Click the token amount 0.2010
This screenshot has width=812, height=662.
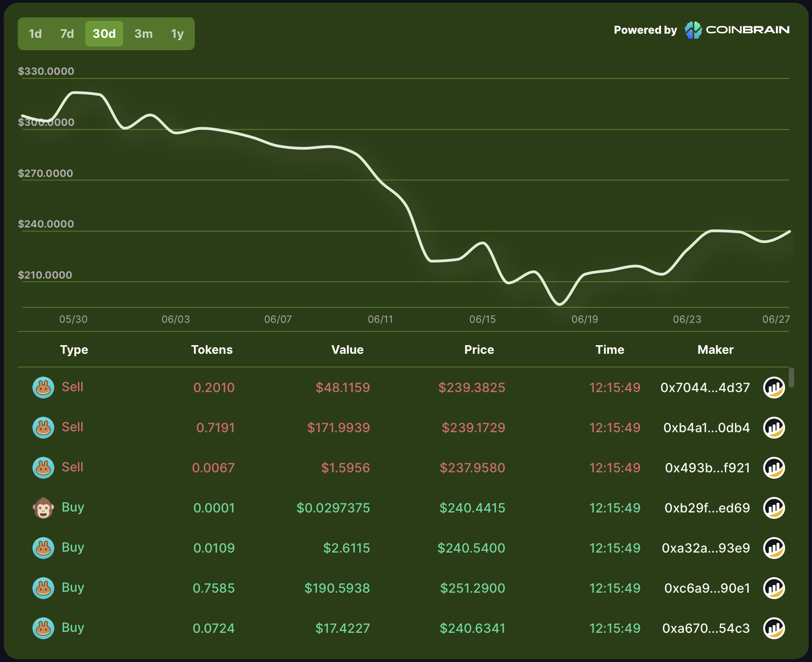[x=214, y=388]
